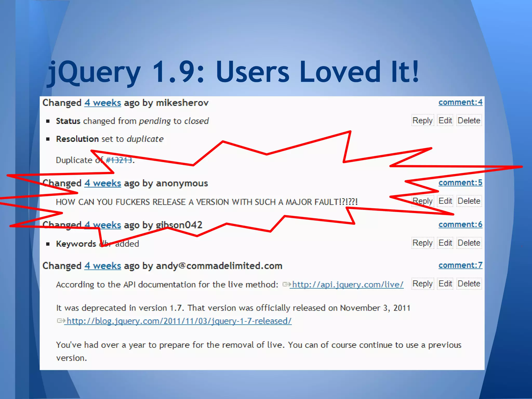
Task: Click Delete on gibson042's comment
Action: tap(469, 243)
